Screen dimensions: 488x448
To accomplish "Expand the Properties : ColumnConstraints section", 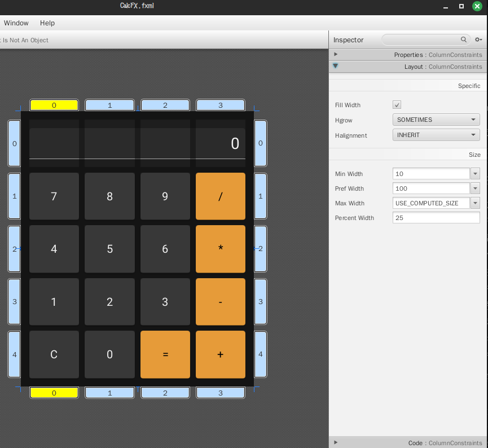I will (408, 55).
